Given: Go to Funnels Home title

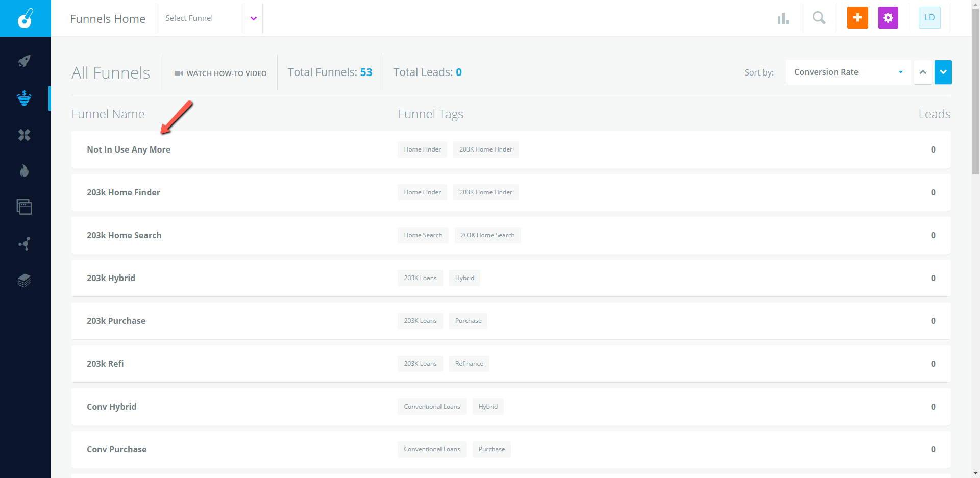Looking at the screenshot, I should pyautogui.click(x=108, y=19).
